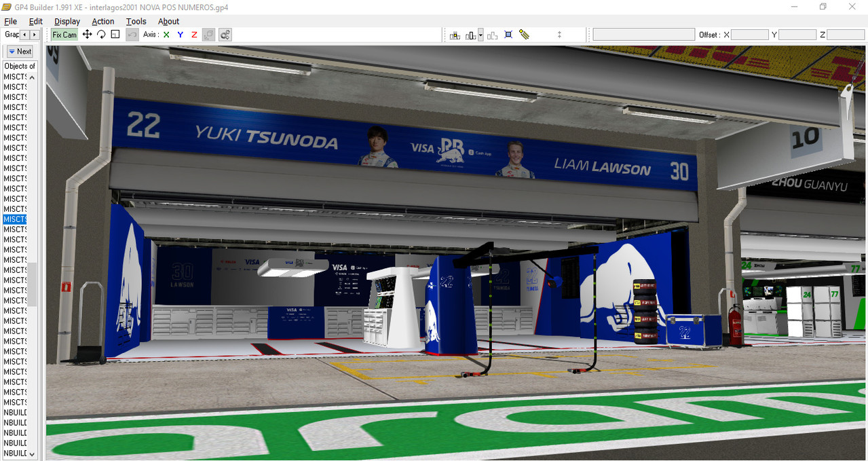Screen dimensions: 868x461
Task: Click the select objects icon with yellow highlight
Action: pos(455,35)
